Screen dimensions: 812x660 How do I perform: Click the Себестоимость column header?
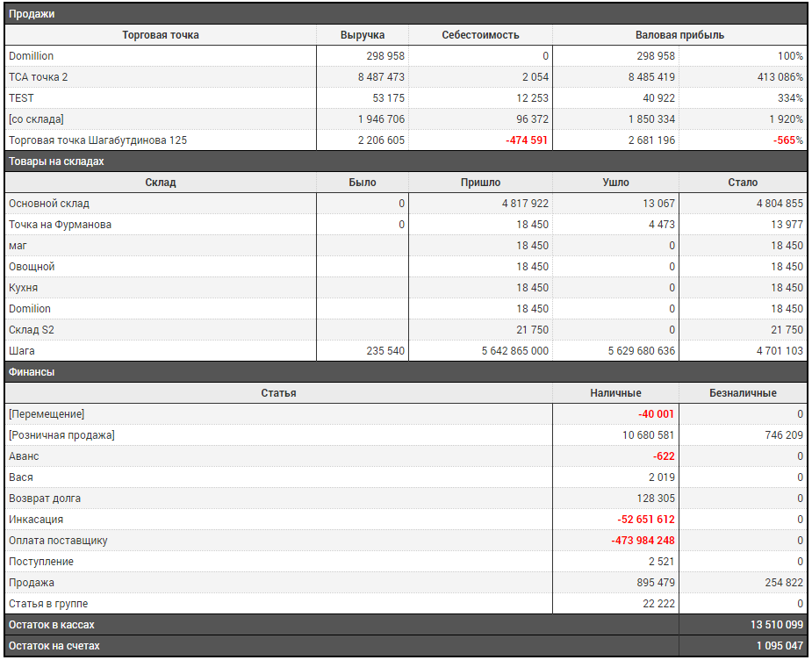click(480, 35)
